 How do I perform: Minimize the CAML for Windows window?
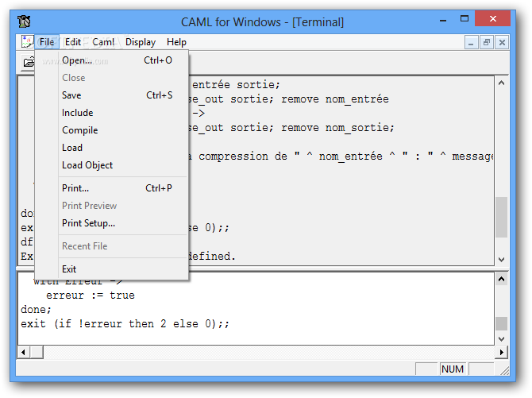coord(443,20)
